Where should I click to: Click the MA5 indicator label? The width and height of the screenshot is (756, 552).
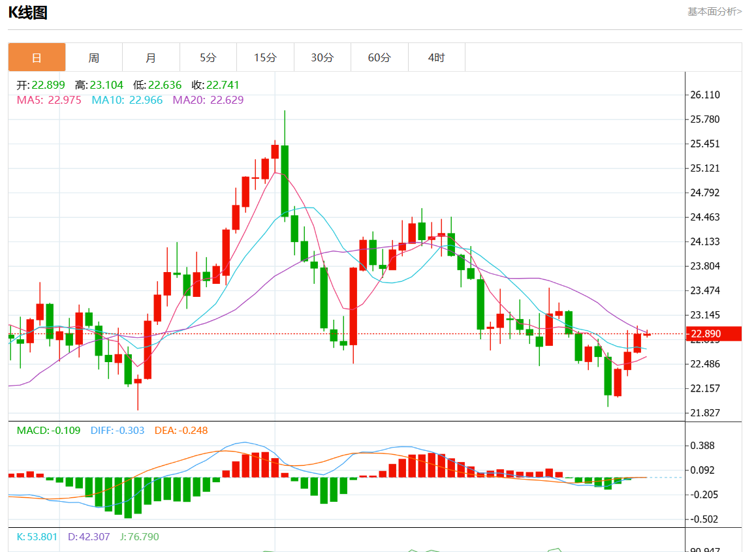[x=49, y=100]
